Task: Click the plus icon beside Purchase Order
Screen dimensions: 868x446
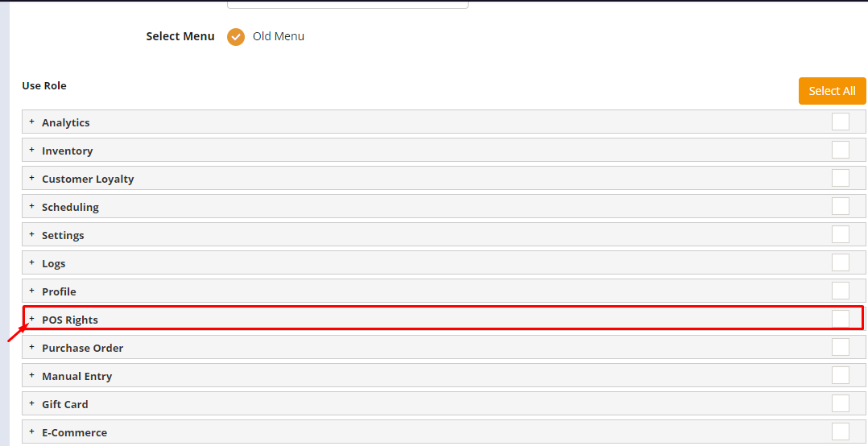Action: point(32,347)
